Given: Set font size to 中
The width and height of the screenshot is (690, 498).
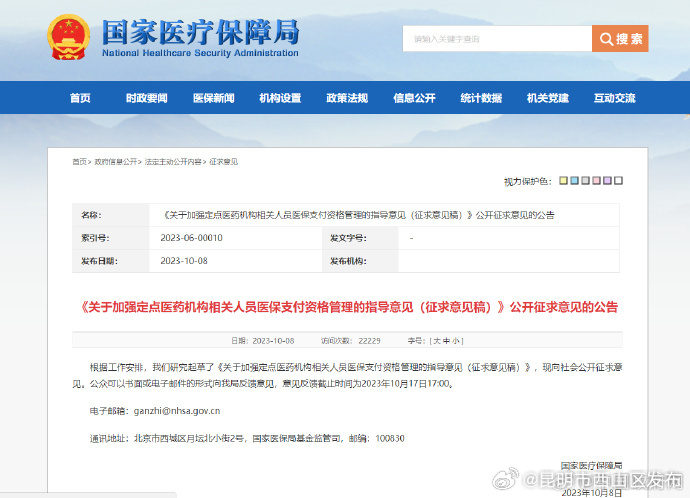Looking at the screenshot, I should click(446, 341).
